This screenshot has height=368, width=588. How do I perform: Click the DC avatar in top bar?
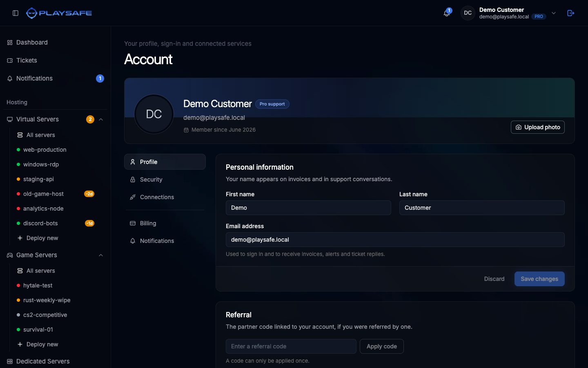[x=468, y=13]
